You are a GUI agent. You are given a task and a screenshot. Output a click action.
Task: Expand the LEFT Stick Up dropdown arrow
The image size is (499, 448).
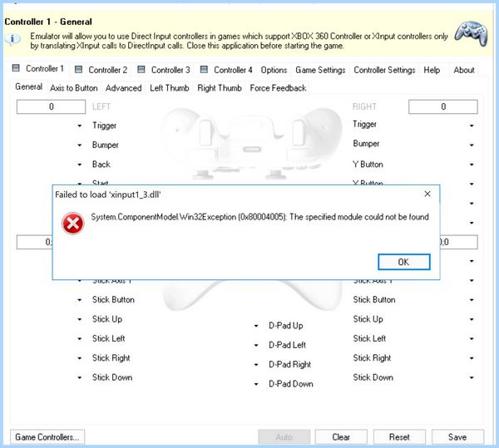[x=80, y=319]
